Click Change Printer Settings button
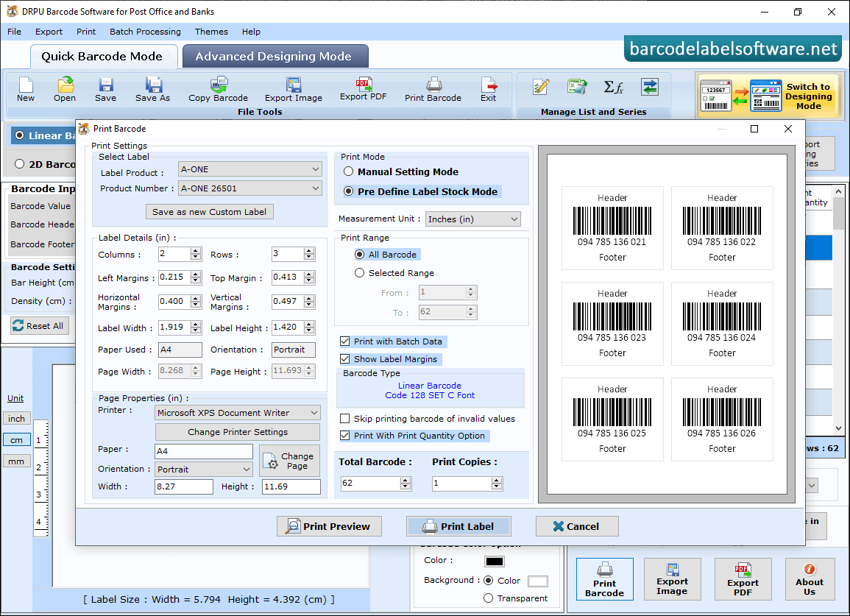Viewport: 850px width, 616px height. tap(238, 431)
